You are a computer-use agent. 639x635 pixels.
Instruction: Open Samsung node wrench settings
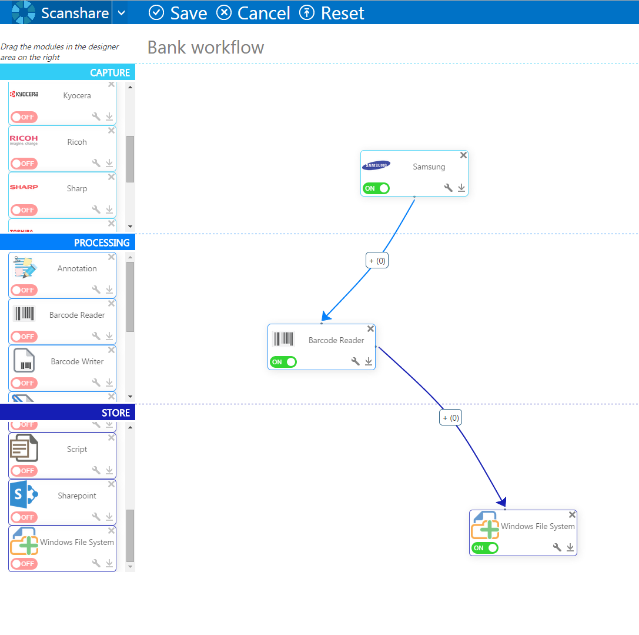point(448,188)
